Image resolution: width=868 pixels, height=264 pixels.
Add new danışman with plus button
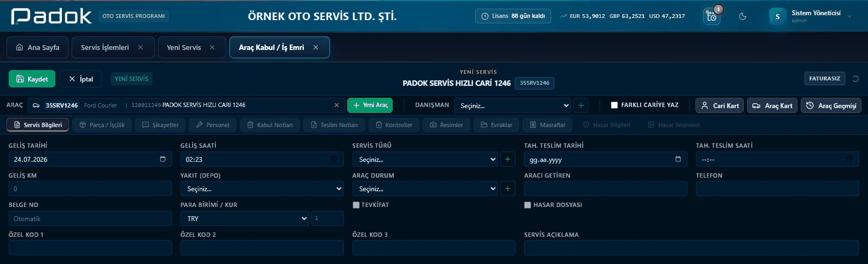(x=581, y=105)
